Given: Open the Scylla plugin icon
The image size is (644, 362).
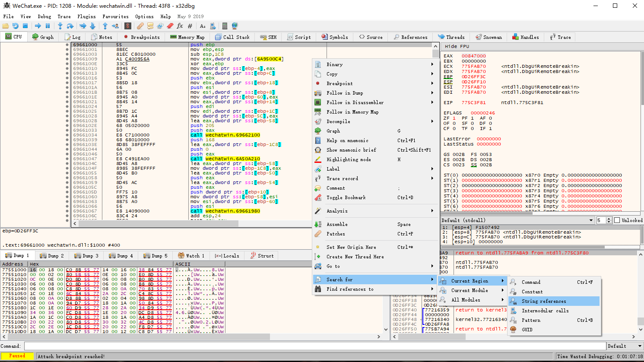Looking at the screenshot, I should coord(128,26).
